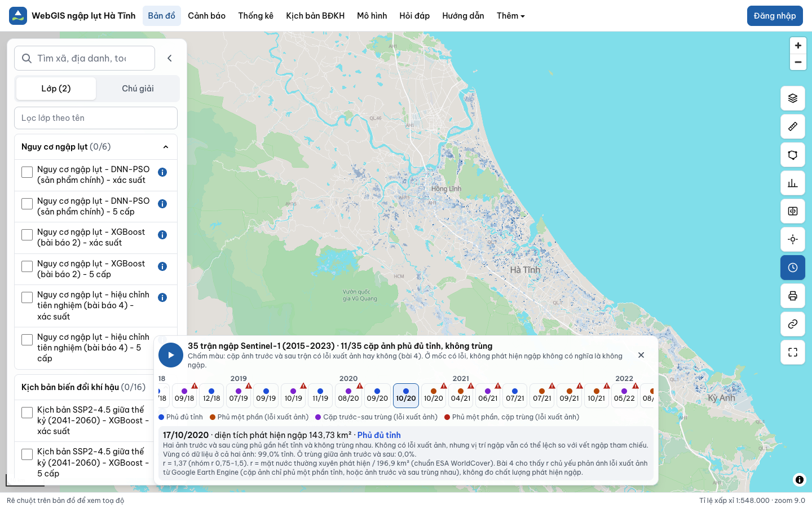Select the 09/20 flood event marker
The height and width of the screenshot is (508, 812).
click(x=377, y=395)
